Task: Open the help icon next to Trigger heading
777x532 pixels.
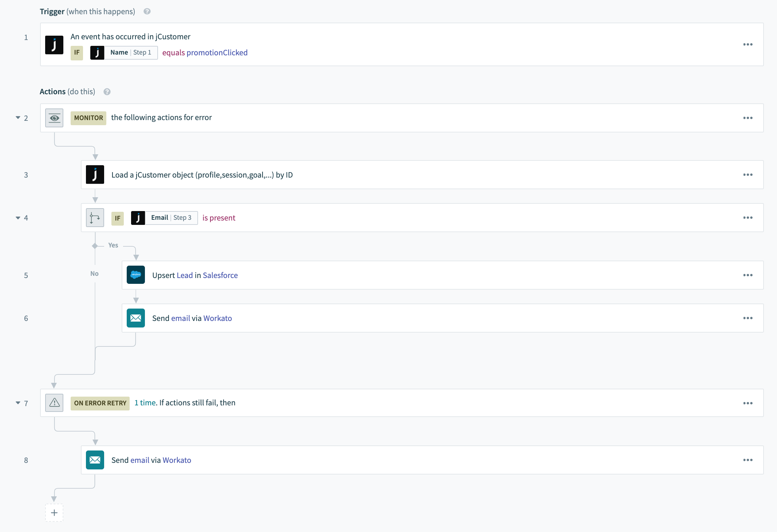Action: [147, 11]
